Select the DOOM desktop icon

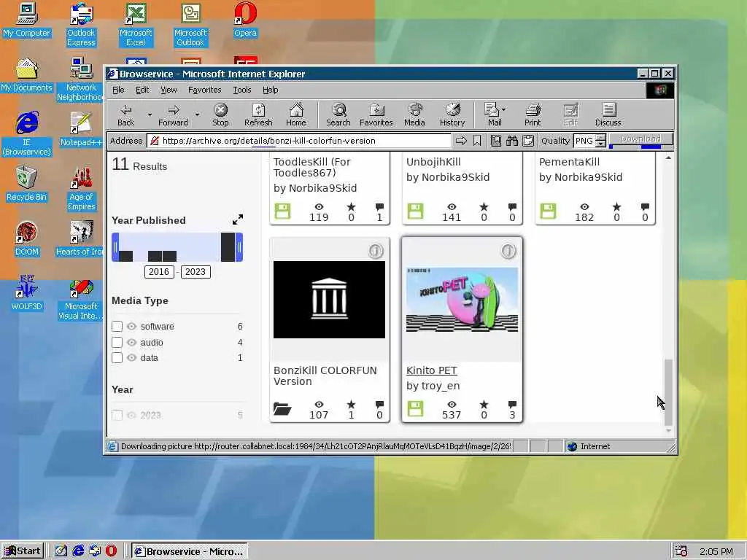click(26, 238)
